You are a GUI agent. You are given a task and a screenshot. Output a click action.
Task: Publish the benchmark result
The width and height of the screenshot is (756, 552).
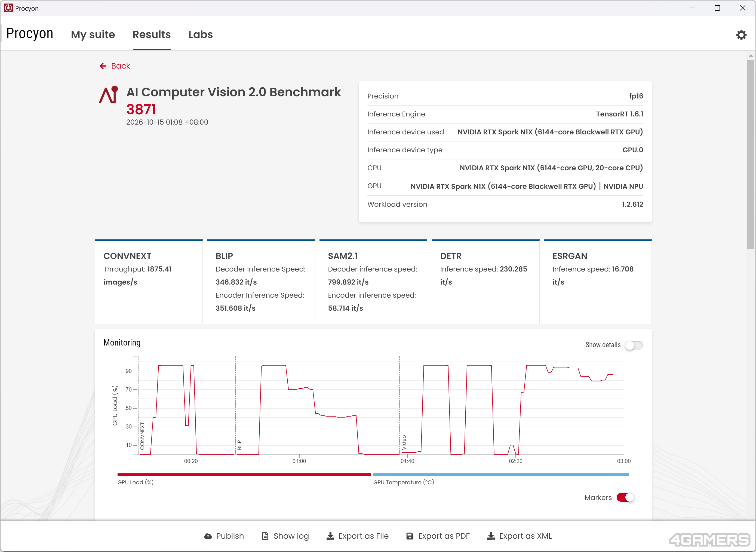pos(230,536)
